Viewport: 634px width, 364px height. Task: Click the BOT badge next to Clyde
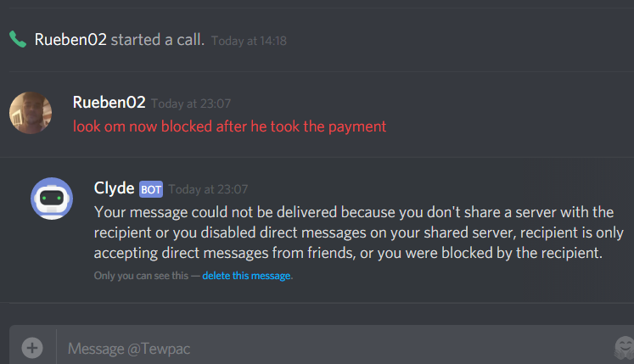click(x=151, y=189)
